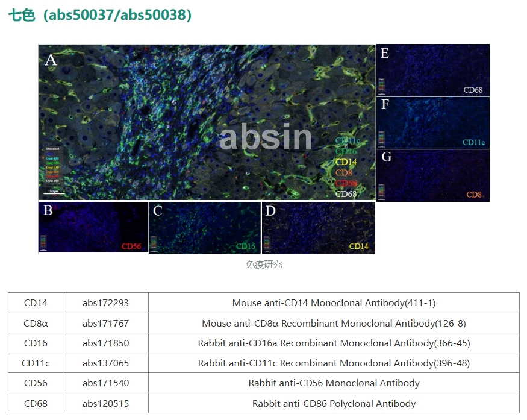Select Mouse anti-CD14 Monoclonal Antibody(411-1) text

(x=334, y=303)
